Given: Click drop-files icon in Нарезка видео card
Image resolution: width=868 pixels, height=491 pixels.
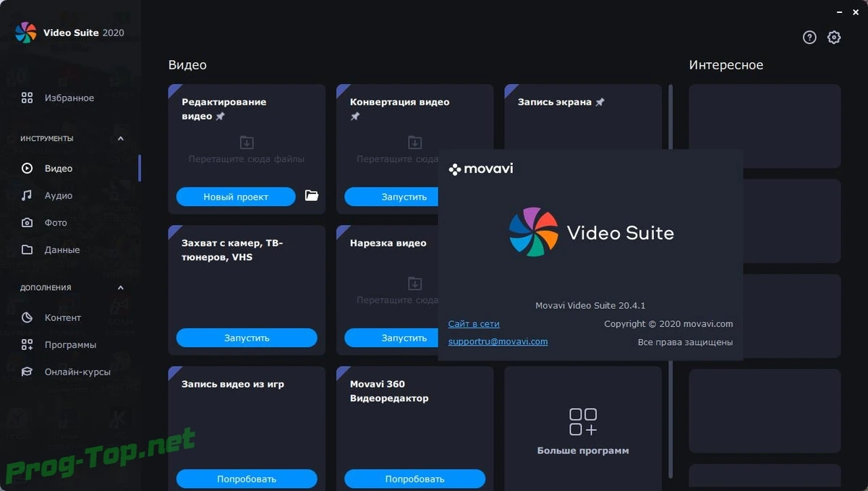Looking at the screenshot, I should click(414, 283).
